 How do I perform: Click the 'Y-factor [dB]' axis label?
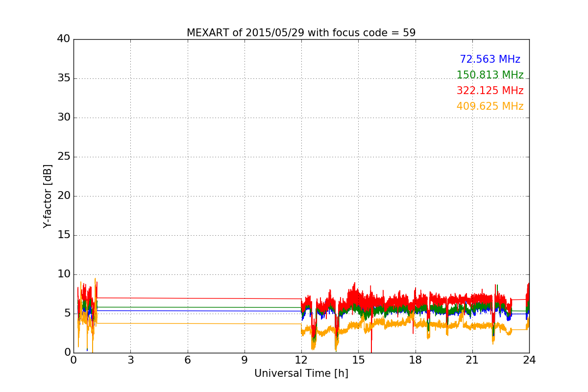pos(48,196)
